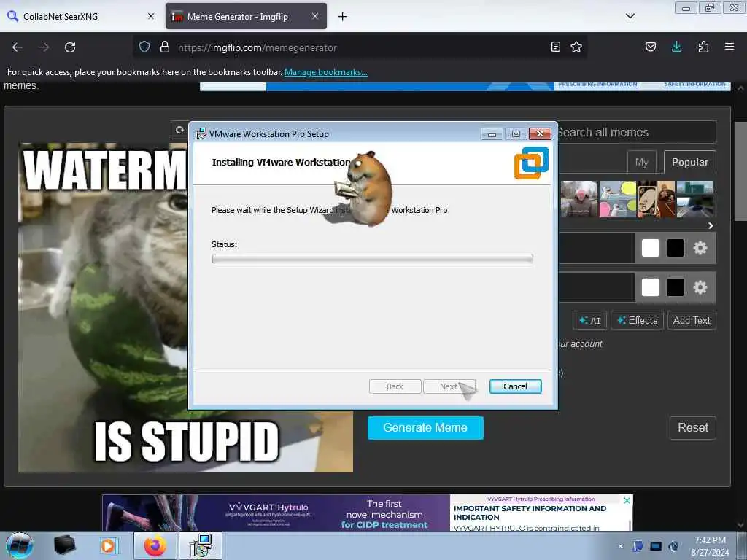This screenshot has height=560, width=747.
Task: Open Pocket save icon in toolbar
Action: [x=650, y=47]
